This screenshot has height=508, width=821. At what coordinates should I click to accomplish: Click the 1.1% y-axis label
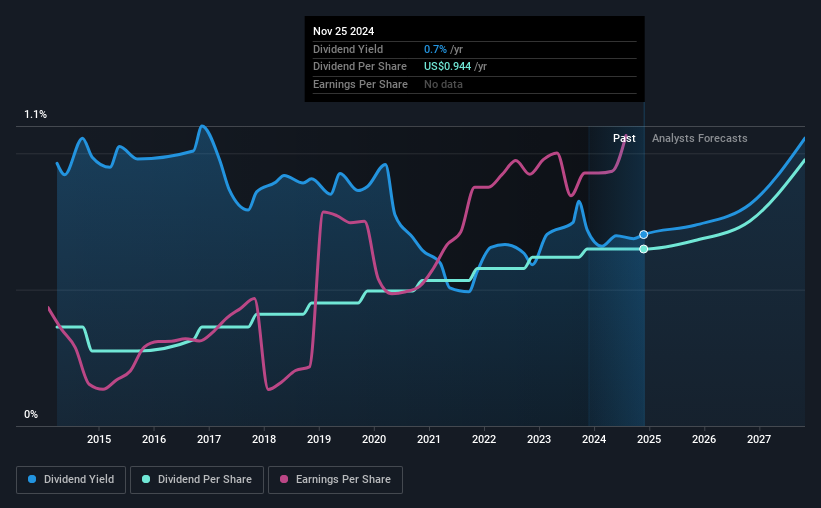pyautogui.click(x=36, y=114)
